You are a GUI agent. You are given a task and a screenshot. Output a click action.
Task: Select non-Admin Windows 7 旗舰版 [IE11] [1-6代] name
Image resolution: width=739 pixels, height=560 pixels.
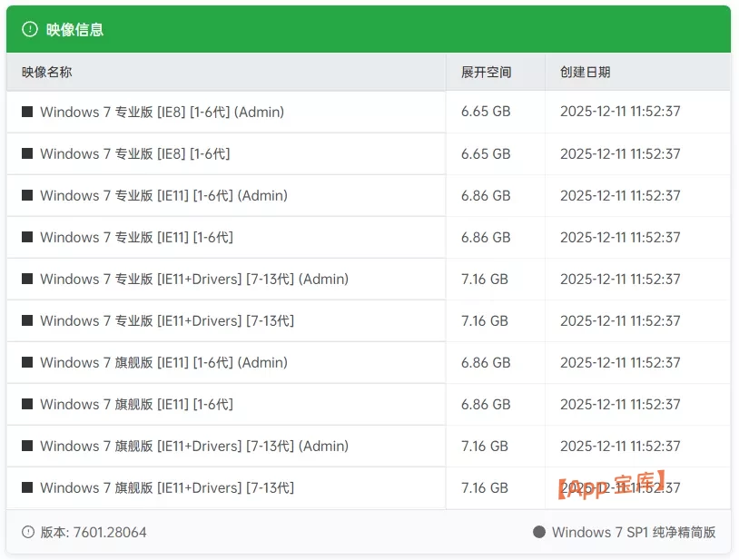137,404
